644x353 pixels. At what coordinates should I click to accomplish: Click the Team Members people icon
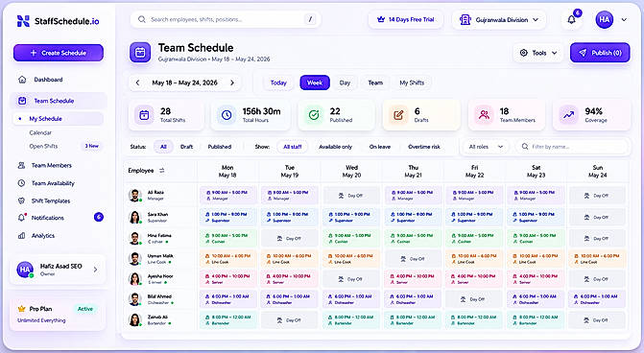pos(485,115)
